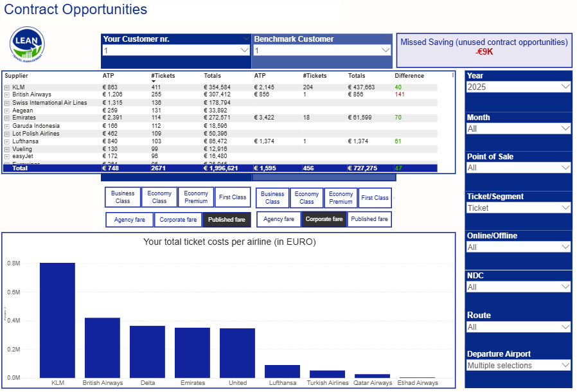Click the LEAN Travel Management logo
Image resolution: width=577 pixels, height=392 pixels.
click(x=27, y=44)
